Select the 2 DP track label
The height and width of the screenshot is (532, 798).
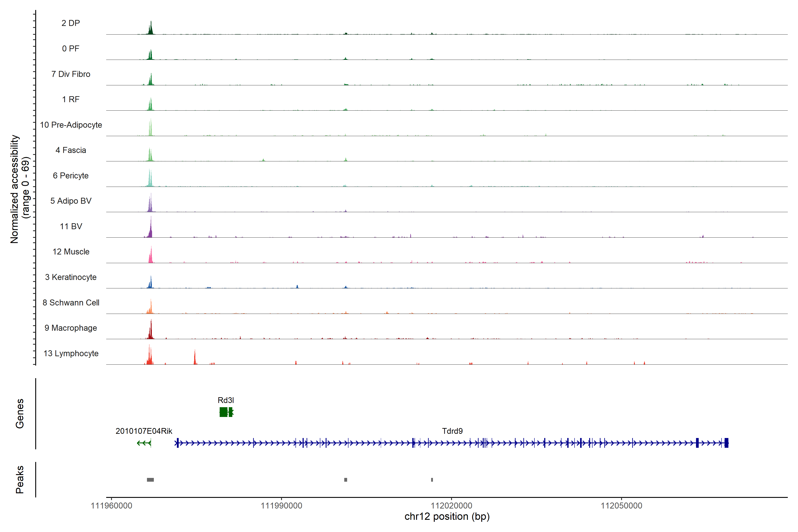(x=70, y=23)
